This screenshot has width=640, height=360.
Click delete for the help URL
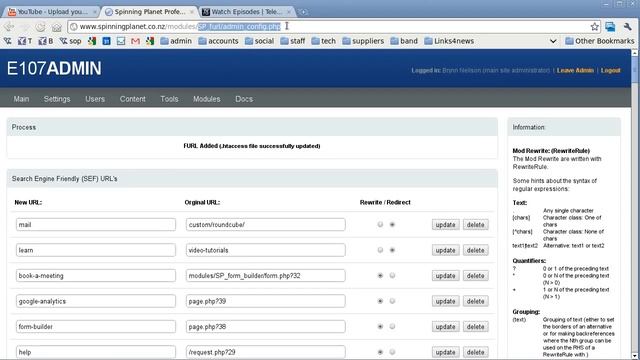[x=476, y=352]
